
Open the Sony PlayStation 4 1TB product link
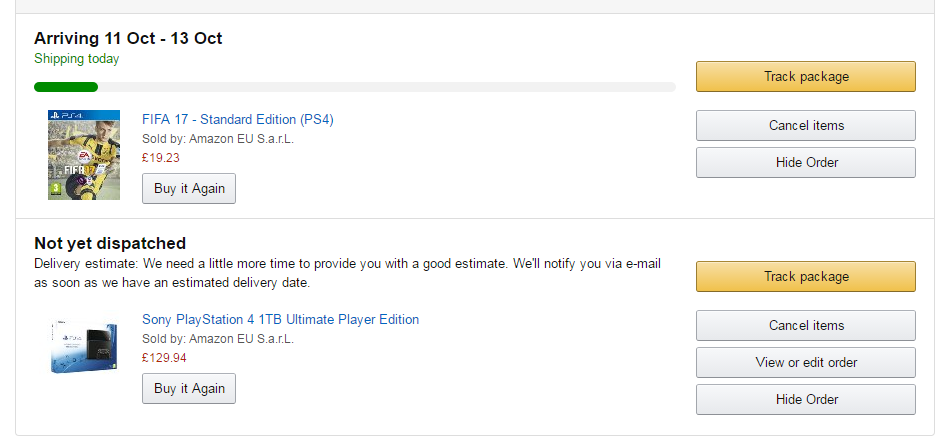coord(280,320)
